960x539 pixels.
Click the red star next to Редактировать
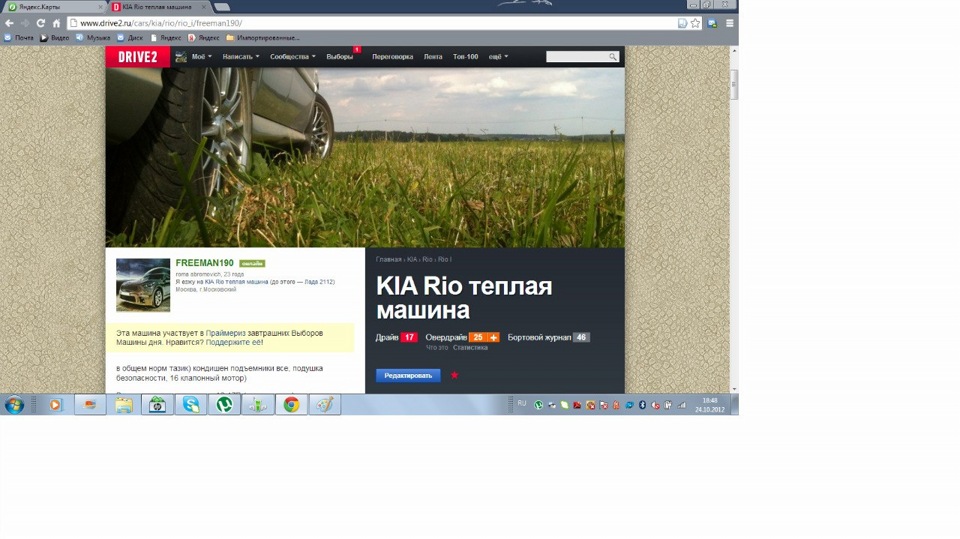click(x=454, y=375)
